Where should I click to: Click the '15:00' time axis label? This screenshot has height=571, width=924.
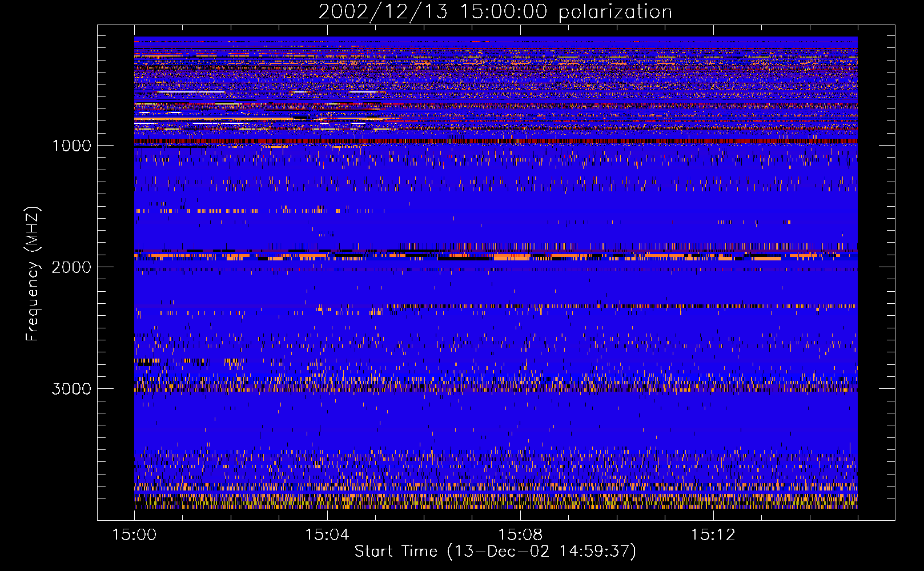(134, 535)
